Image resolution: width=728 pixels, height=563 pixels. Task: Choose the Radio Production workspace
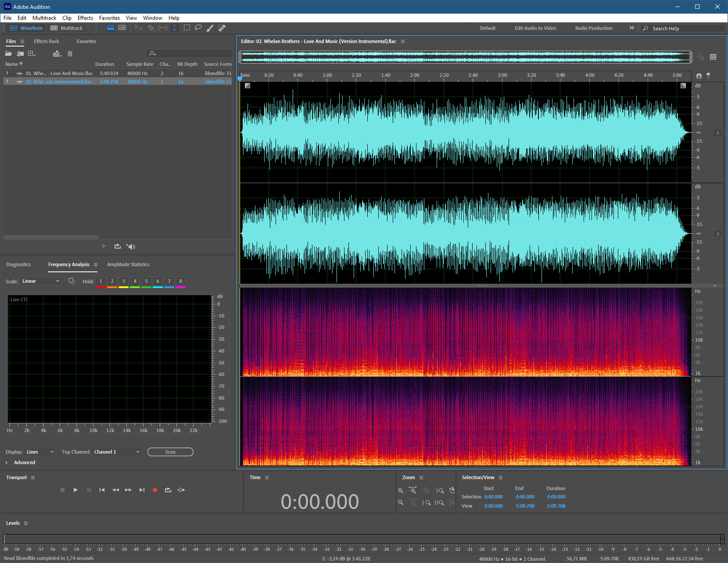[x=594, y=28]
